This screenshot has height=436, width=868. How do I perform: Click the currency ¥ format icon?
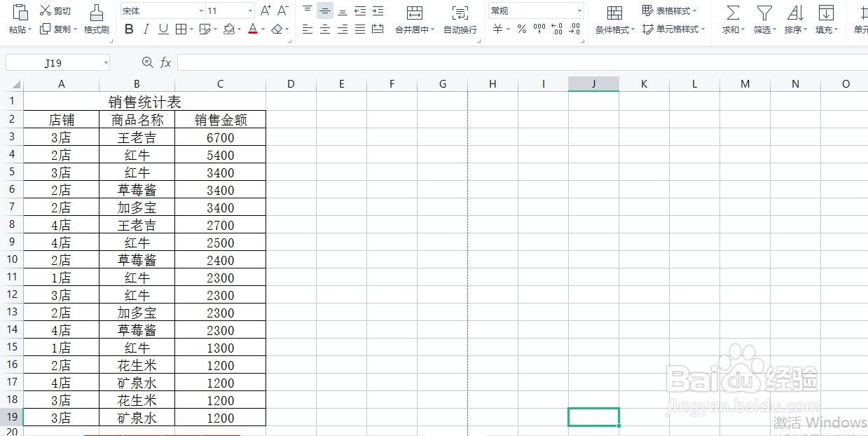point(497,29)
